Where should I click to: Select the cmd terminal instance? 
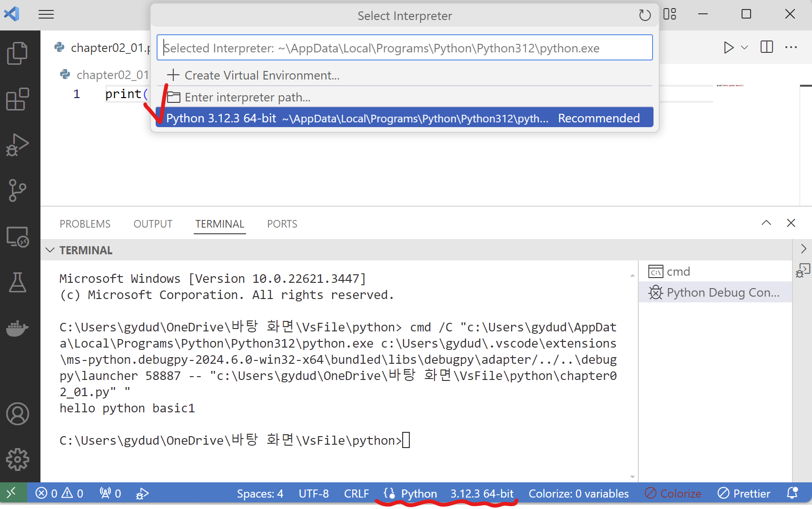pos(715,271)
